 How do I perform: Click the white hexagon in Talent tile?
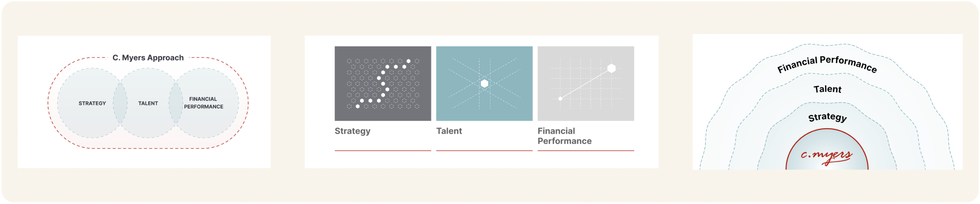[485, 84]
